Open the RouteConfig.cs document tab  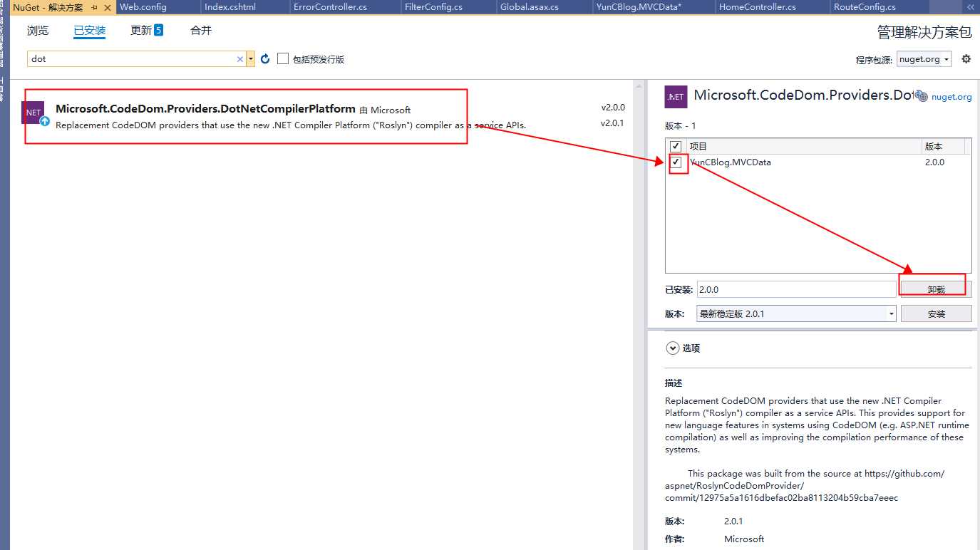point(865,7)
